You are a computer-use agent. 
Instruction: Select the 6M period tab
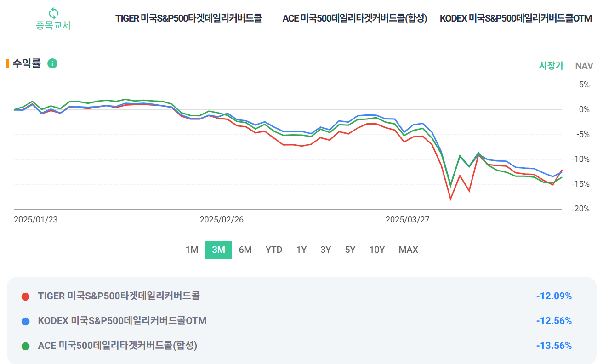tap(245, 250)
